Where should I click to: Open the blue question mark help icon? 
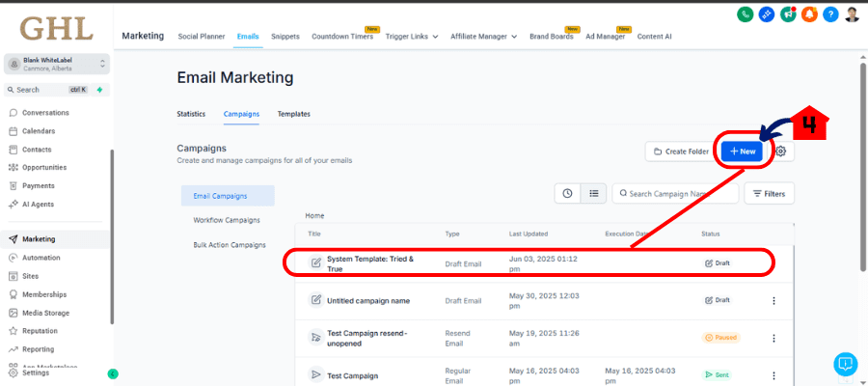click(830, 14)
